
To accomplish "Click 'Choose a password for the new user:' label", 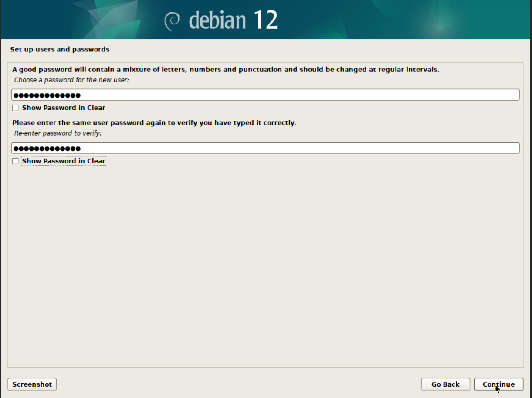I will (x=71, y=80).
